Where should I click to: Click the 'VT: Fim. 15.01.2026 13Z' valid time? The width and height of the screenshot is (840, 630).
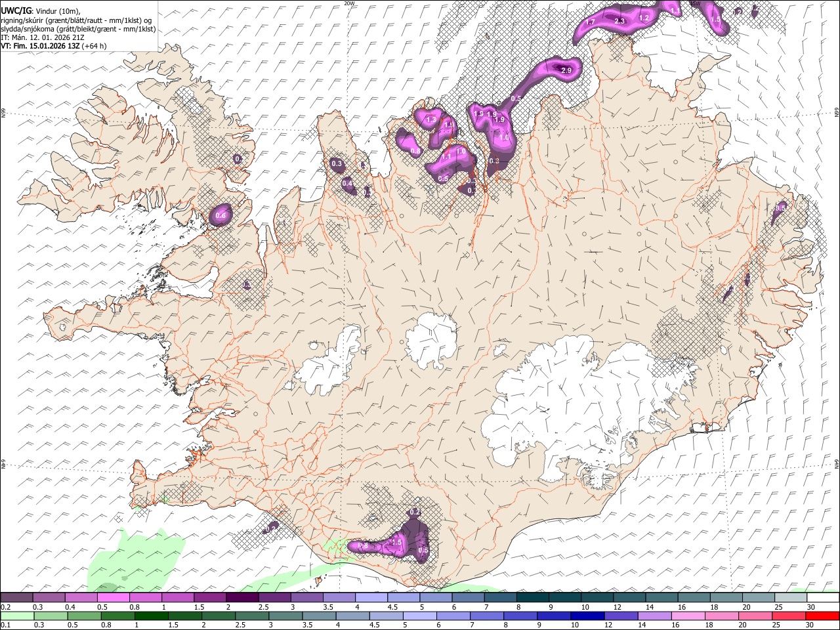click(41, 46)
